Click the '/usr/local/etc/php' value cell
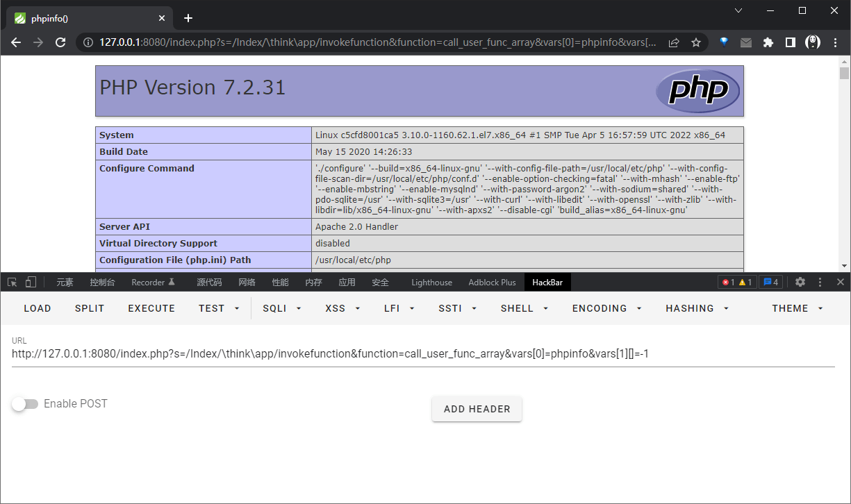 (x=528, y=260)
